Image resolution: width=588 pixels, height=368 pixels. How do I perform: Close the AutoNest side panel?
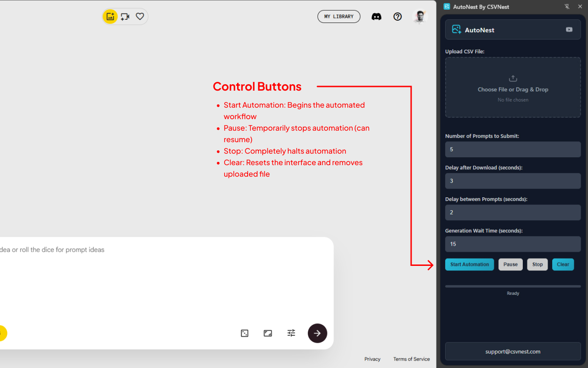(x=580, y=6)
